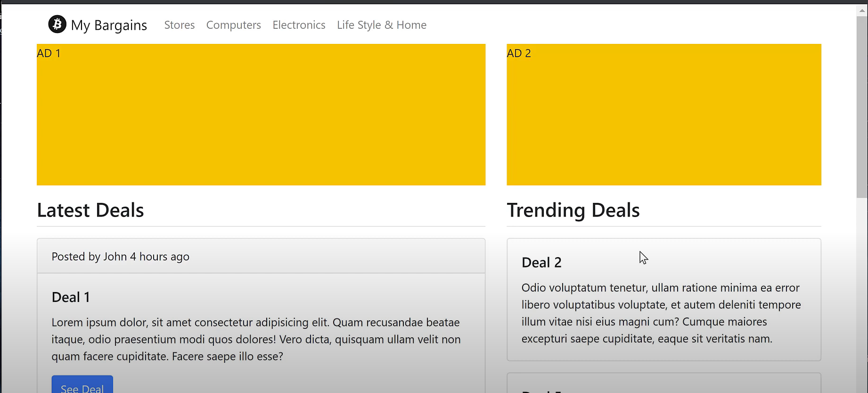868x393 pixels.
Task: Click the Bitcoin logo icon
Action: pyautogui.click(x=57, y=24)
